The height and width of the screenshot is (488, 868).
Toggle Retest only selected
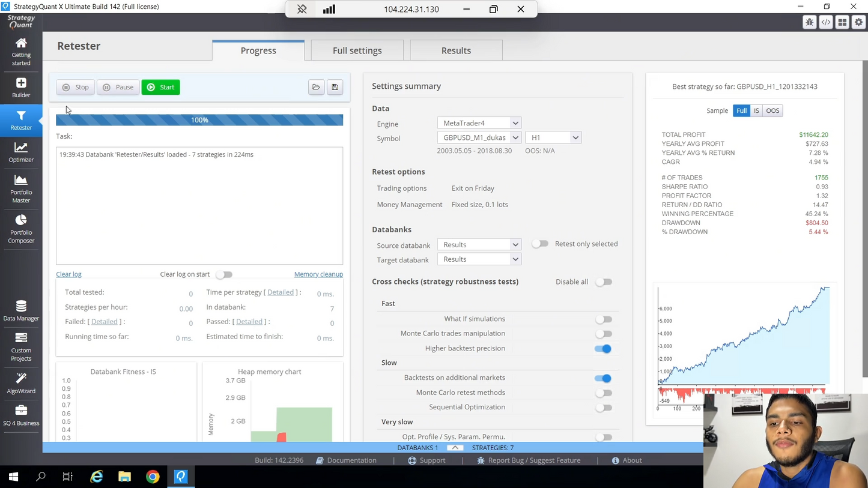[x=540, y=244]
